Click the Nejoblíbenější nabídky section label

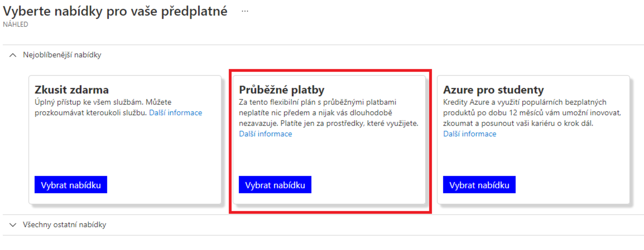tap(62, 55)
